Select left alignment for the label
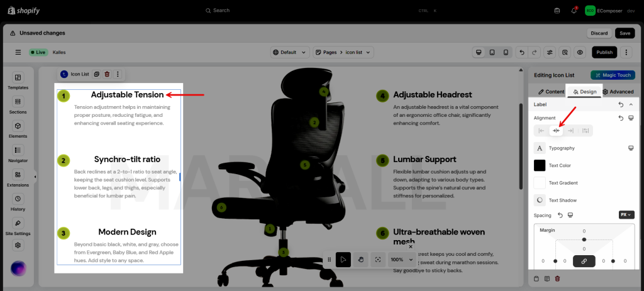This screenshot has width=644, height=291. [541, 131]
